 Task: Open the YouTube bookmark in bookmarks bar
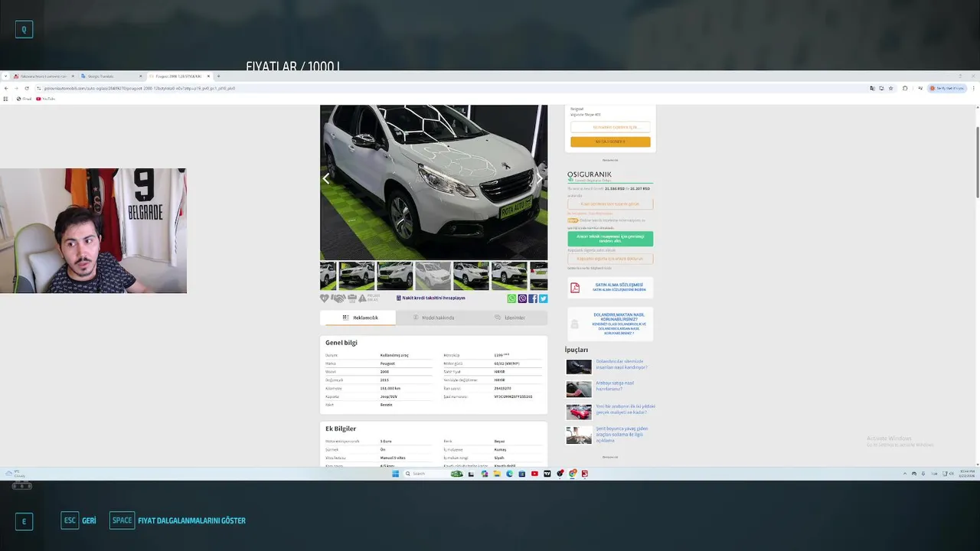45,99
